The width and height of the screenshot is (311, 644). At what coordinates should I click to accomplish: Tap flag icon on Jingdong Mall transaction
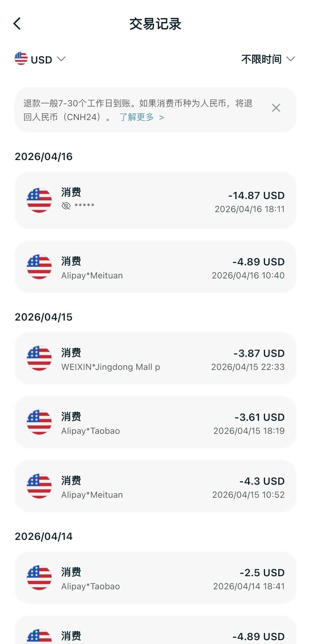point(39,358)
